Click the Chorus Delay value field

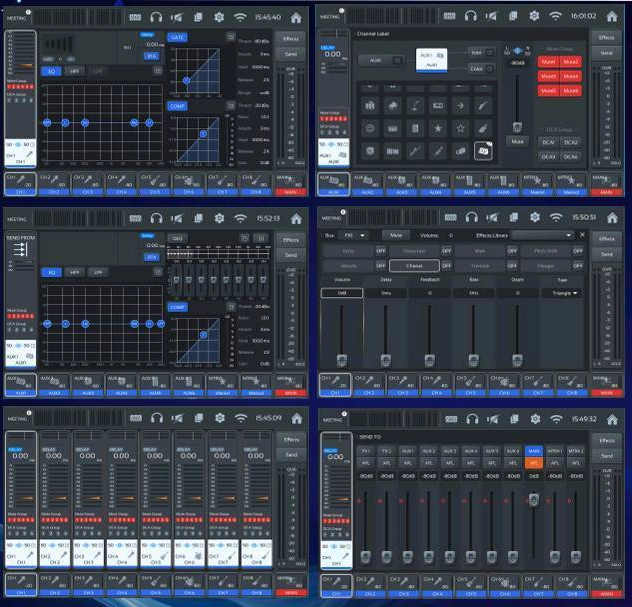tap(385, 293)
